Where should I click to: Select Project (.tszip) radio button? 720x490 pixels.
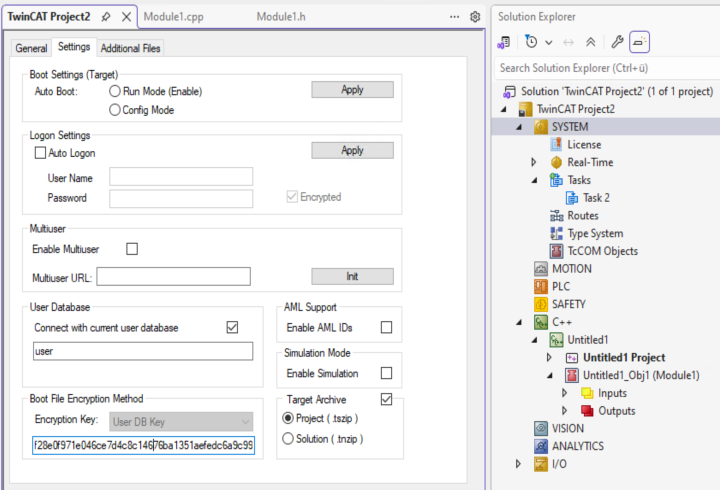(288, 418)
